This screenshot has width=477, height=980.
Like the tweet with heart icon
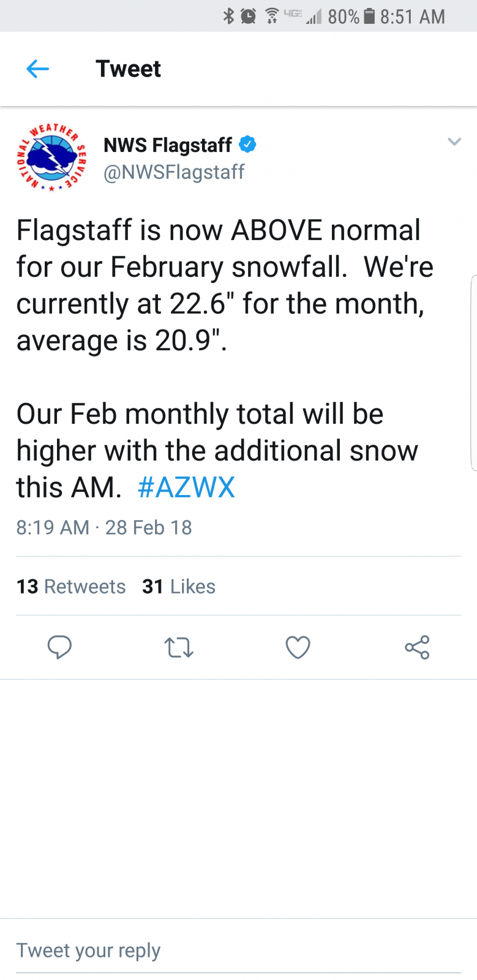pos(298,647)
